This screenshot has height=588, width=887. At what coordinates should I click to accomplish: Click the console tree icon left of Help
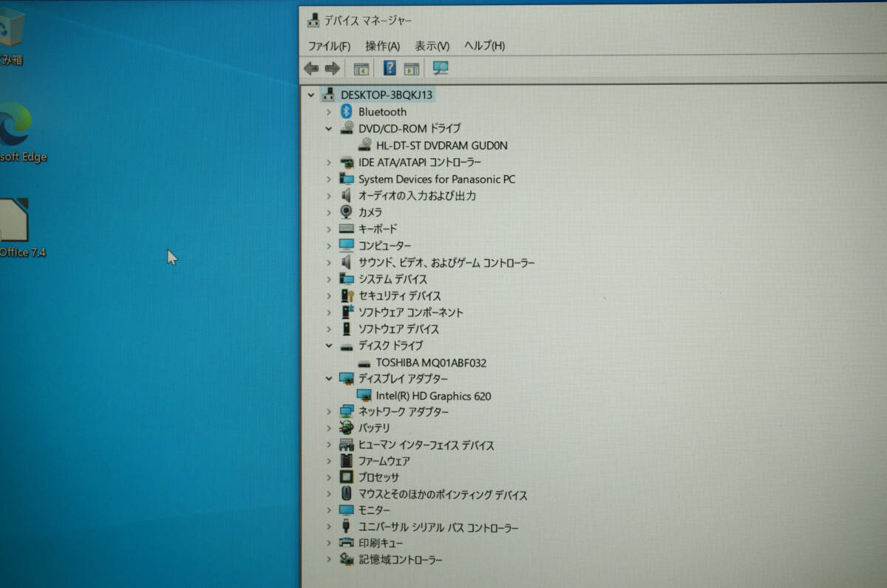[x=361, y=69]
